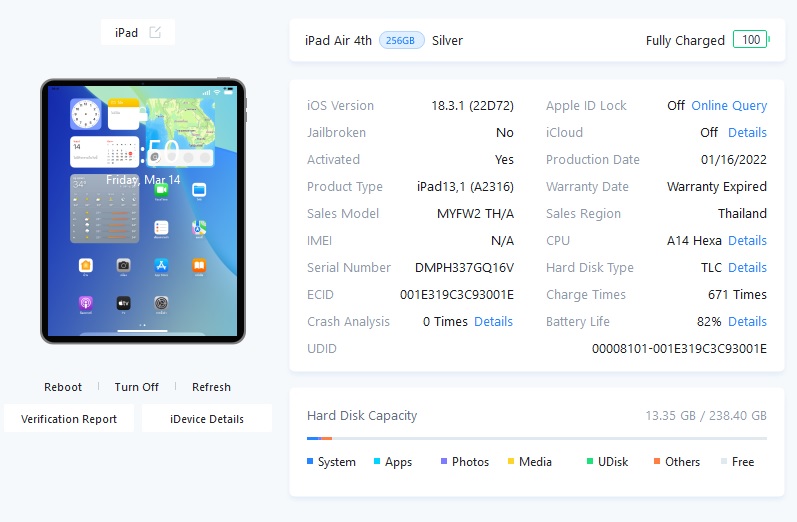Click the Activated value Yes
Image resolution: width=797 pixels, height=522 pixels.
[x=504, y=160]
